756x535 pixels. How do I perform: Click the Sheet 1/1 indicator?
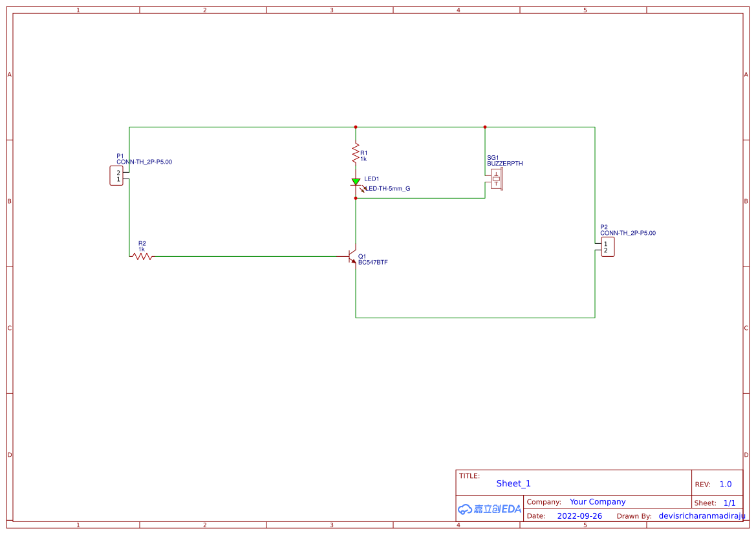coord(716,503)
